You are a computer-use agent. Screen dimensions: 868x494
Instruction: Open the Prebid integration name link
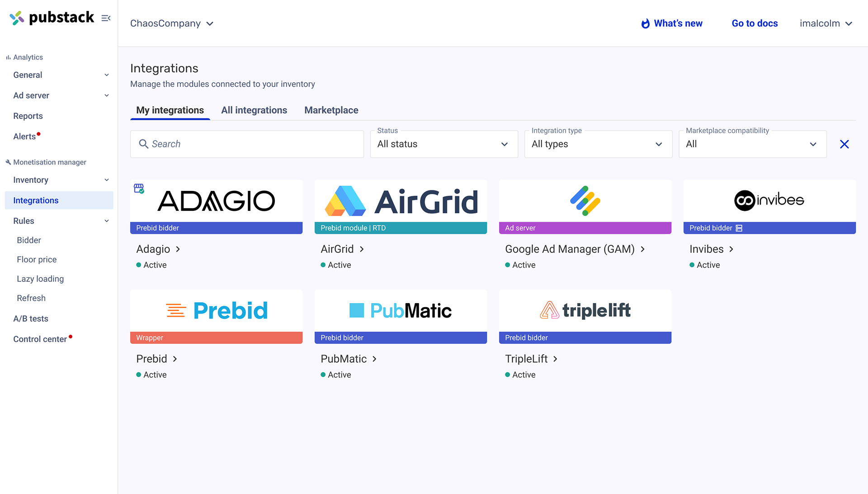pyautogui.click(x=152, y=359)
